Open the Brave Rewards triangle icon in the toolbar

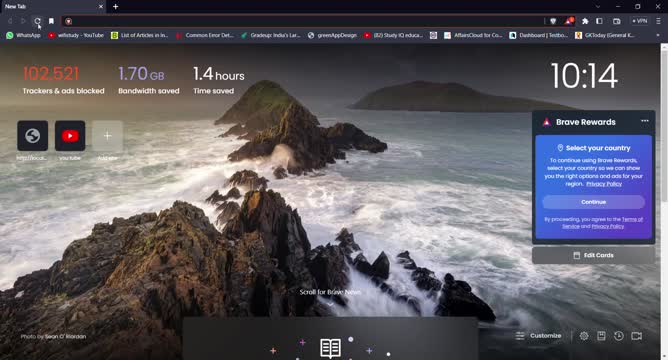pos(569,20)
